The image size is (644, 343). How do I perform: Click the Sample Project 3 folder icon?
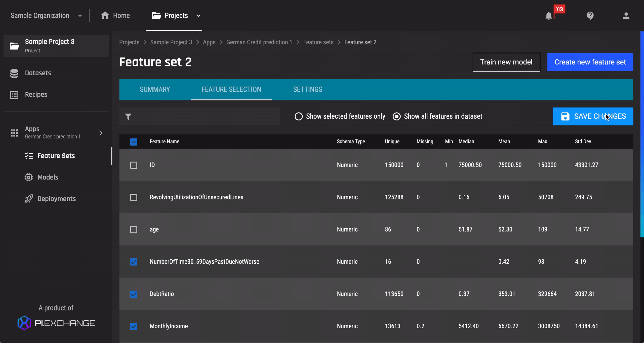coord(14,46)
